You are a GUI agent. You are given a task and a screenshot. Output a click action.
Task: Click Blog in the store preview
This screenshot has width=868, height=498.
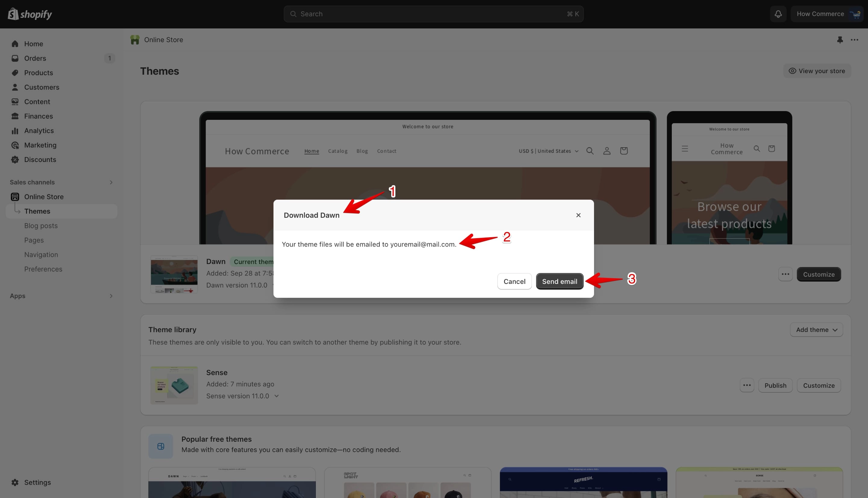coord(362,151)
